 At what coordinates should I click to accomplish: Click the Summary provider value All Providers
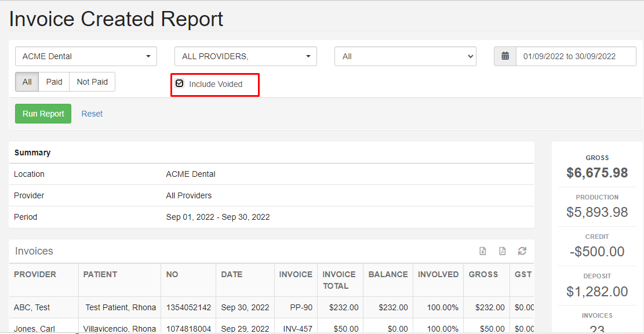tap(189, 195)
